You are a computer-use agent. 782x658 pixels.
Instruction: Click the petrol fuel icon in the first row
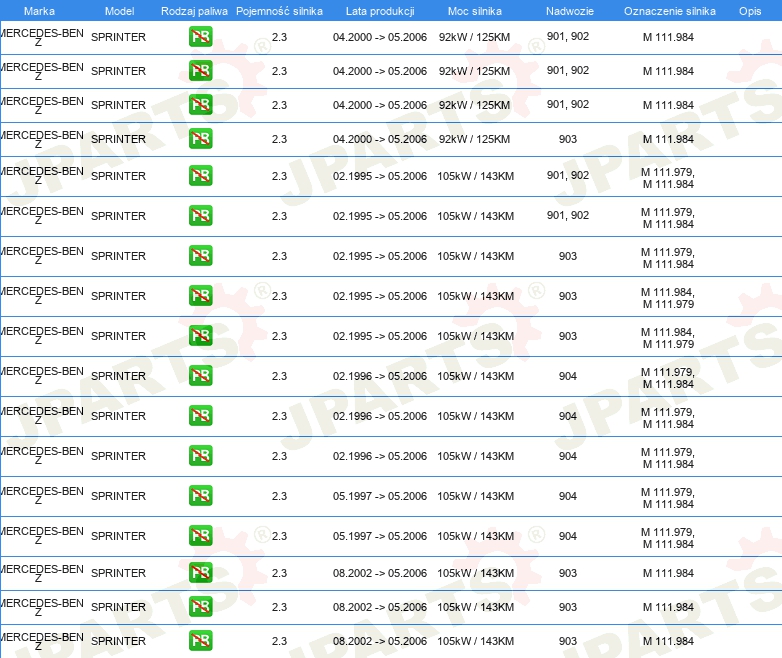200,37
